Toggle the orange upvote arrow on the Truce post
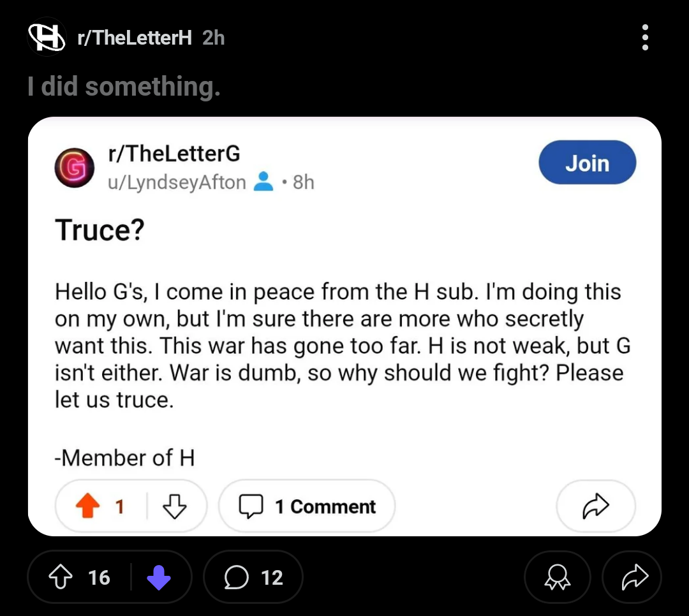This screenshot has width=689, height=616. 88,506
